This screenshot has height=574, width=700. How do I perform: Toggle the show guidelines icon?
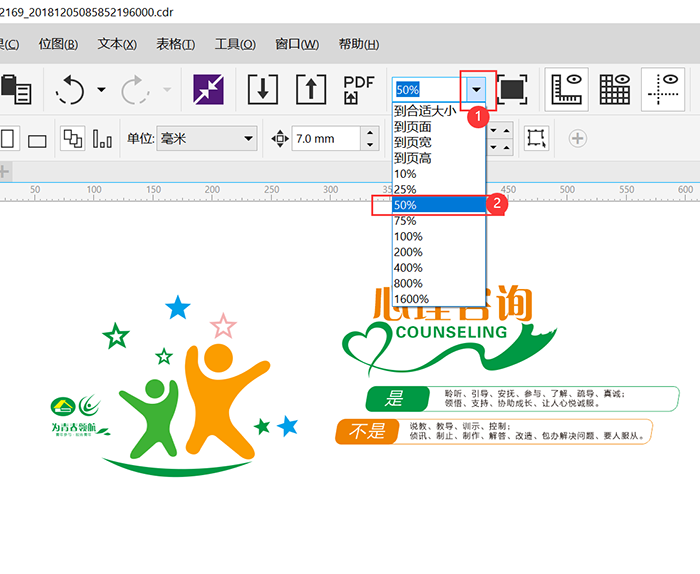point(663,89)
